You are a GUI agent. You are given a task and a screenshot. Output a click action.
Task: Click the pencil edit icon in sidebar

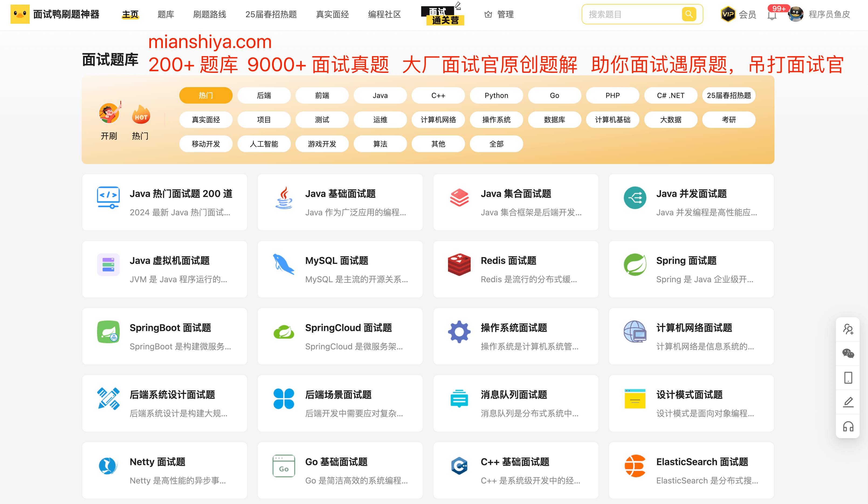pyautogui.click(x=848, y=402)
